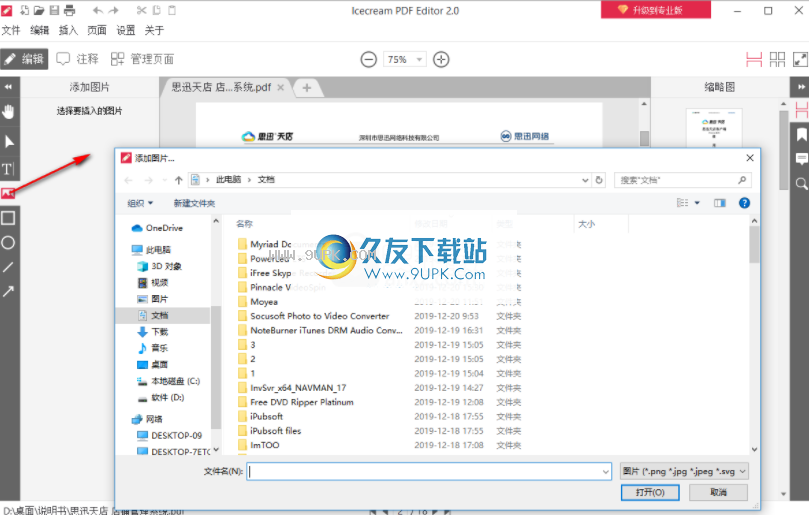Click the save icon in title bar
The height and width of the screenshot is (515, 809).
click(x=54, y=10)
